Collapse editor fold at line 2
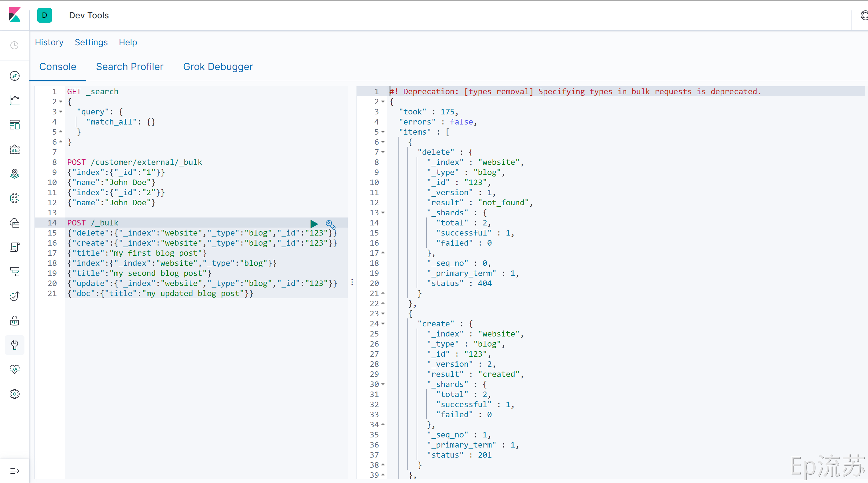The image size is (868, 483). pos(61,102)
